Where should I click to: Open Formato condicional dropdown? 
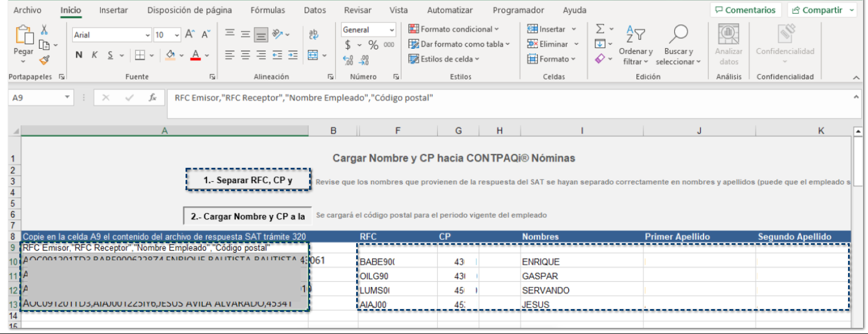tap(454, 29)
